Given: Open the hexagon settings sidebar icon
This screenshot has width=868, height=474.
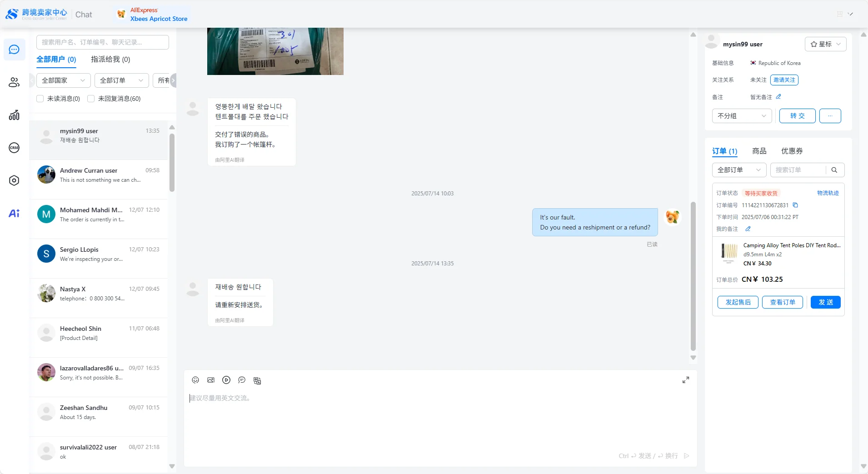Looking at the screenshot, I should click(x=14, y=180).
